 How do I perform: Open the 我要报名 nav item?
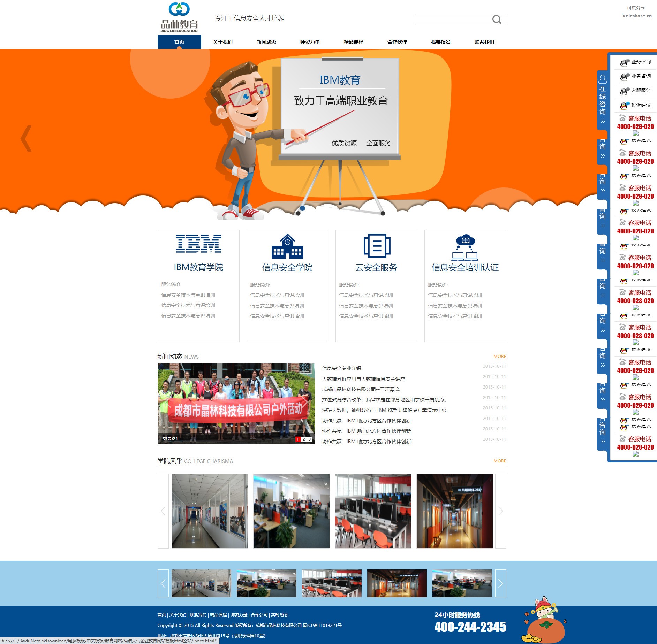click(441, 42)
